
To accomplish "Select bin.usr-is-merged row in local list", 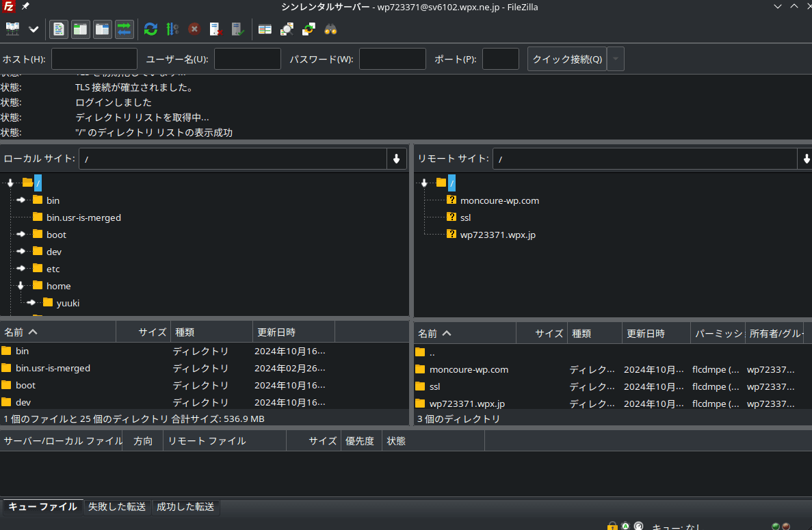I will (x=205, y=368).
